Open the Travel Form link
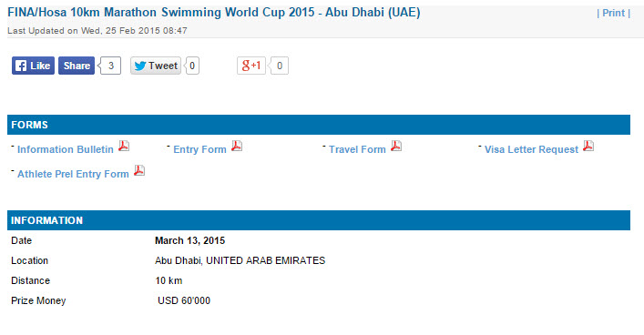 [x=357, y=149]
